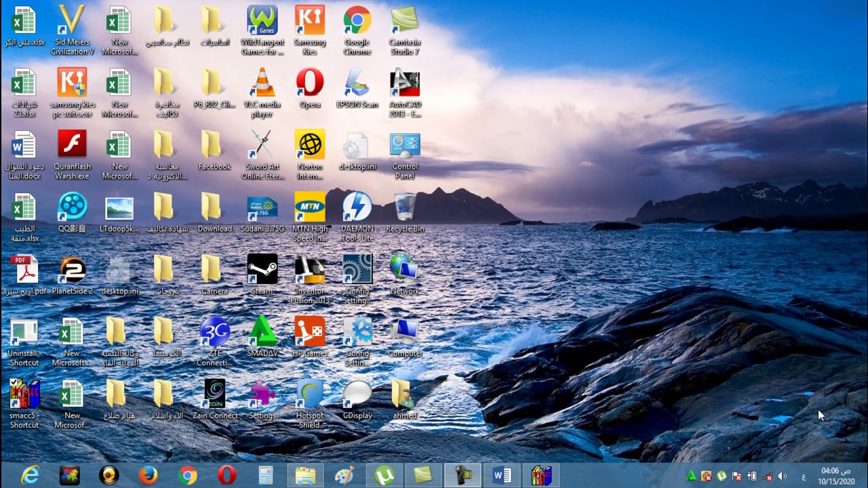The height and width of the screenshot is (488, 868).
Task: Launch the AutoCAD 2013 desktop shortcut
Action: click(405, 93)
